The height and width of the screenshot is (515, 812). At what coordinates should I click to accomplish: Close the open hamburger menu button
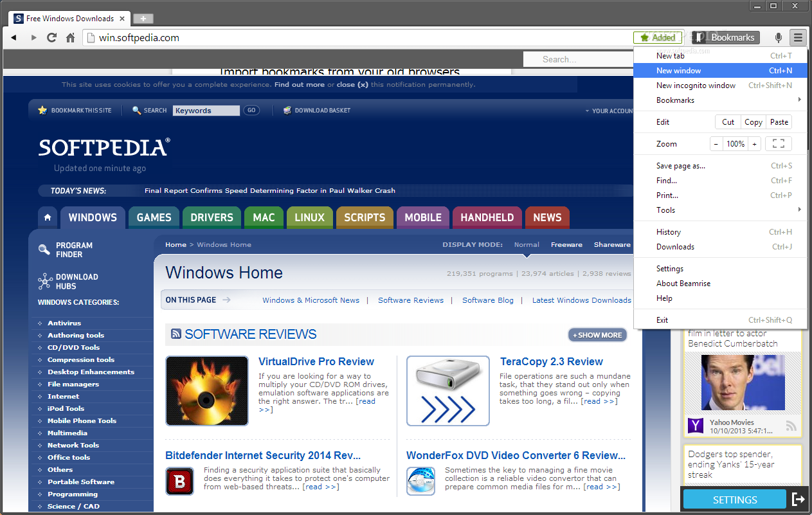coord(798,38)
